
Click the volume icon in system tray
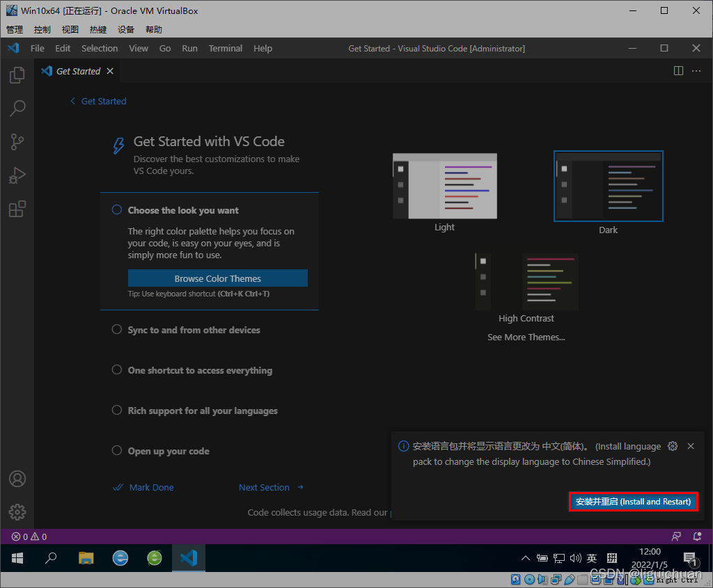[x=575, y=558]
